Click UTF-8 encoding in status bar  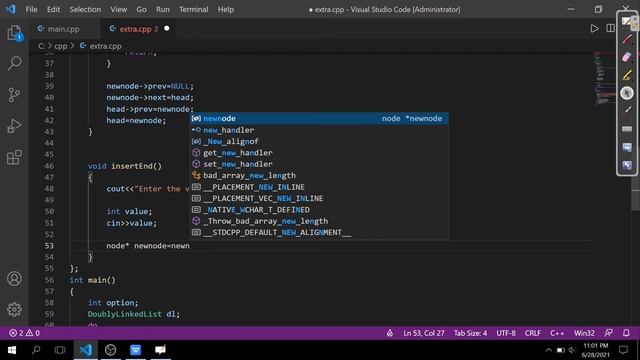click(x=506, y=333)
